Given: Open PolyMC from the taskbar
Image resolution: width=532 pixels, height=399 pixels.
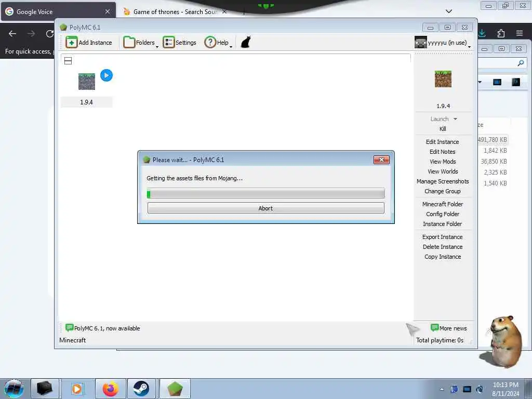Looking at the screenshot, I should click(175, 389).
